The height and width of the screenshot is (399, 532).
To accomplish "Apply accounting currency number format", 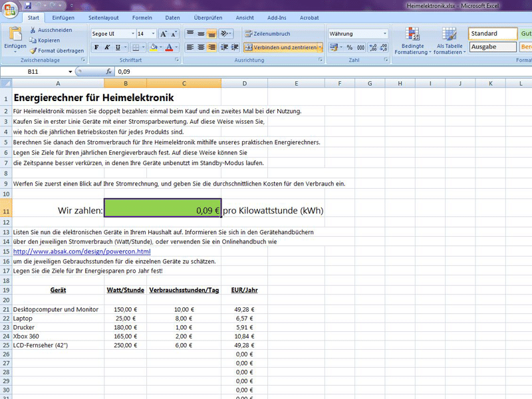I will [334, 47].
